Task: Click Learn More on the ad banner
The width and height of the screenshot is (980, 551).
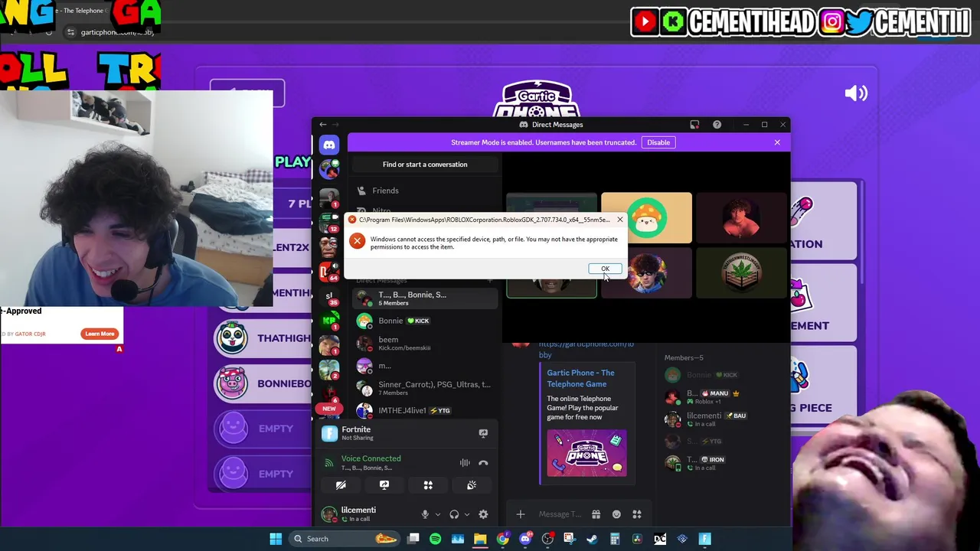Action: pos(100,334)
